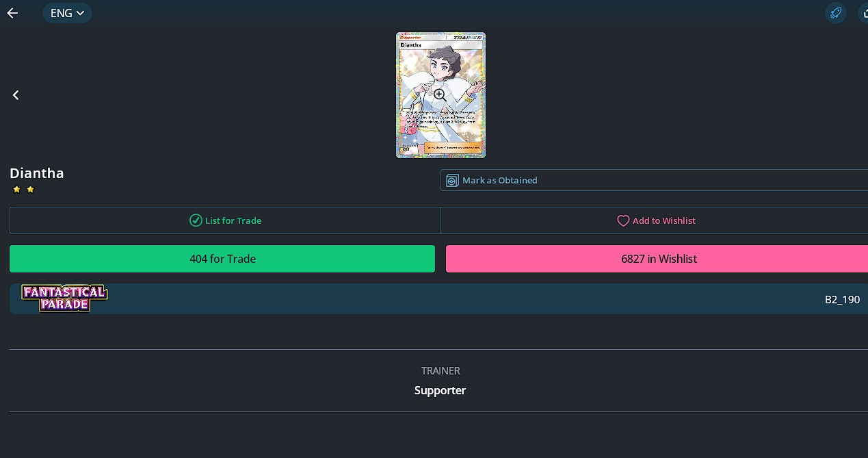The image size is (868, 458).
Task: Click the two-star rarity icons
Action: [x=23, y=190]
